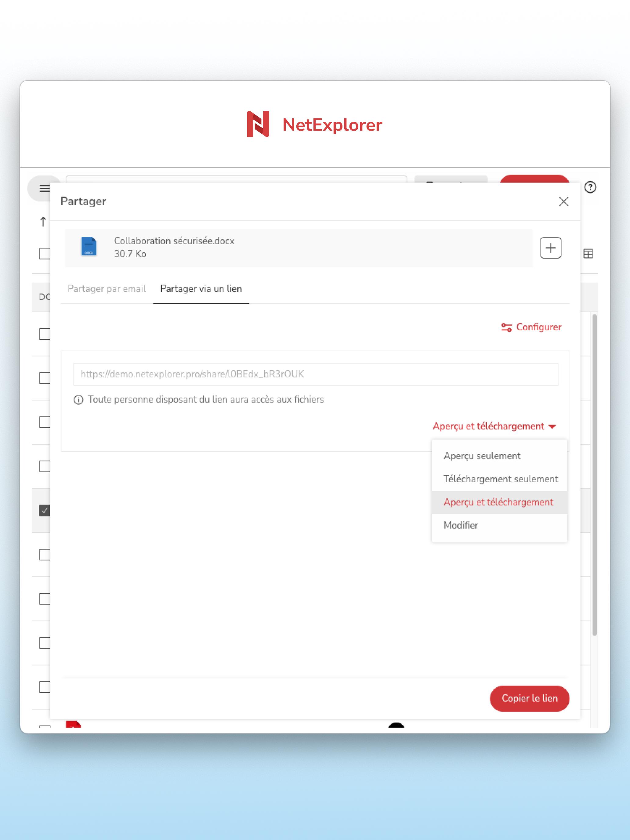This screenshot has width=630, height=840.
Task: Click the info icon beside link notice
Action: 78,400
